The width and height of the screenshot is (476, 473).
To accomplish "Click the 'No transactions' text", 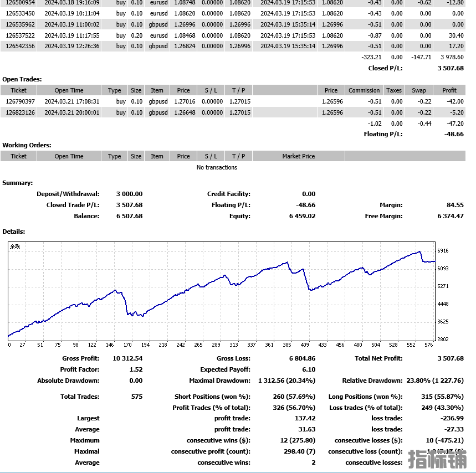I will tap(217, 167).
